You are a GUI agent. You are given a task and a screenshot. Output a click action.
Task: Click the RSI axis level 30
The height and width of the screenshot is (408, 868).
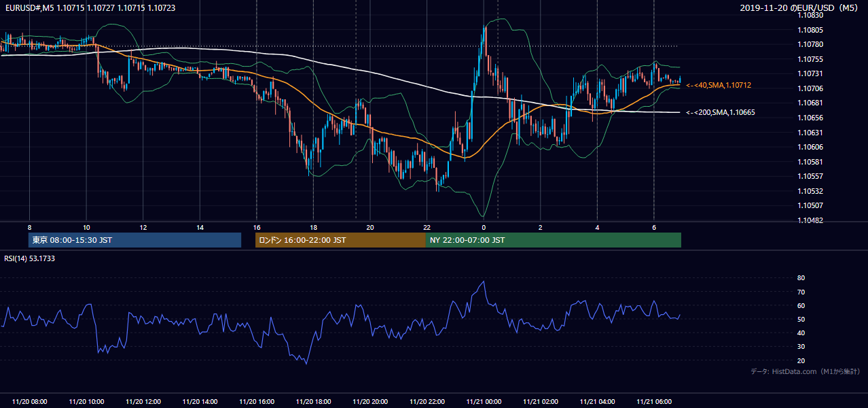(x=801, y=347)
